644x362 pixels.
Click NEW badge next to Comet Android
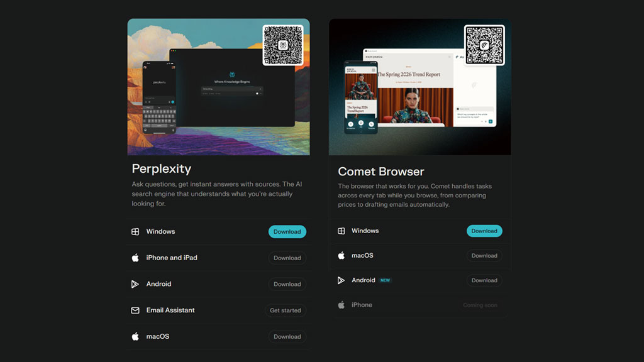tap(386, 280)
